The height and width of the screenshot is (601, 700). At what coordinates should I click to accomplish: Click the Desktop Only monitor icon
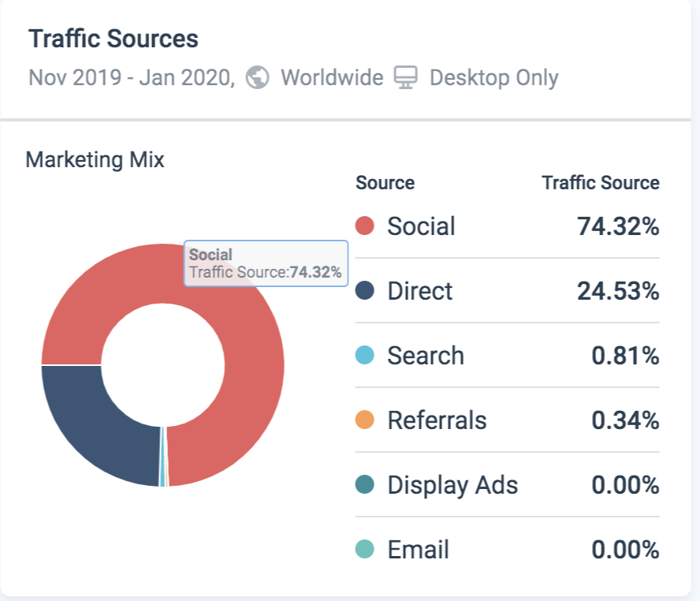(405, 78)
